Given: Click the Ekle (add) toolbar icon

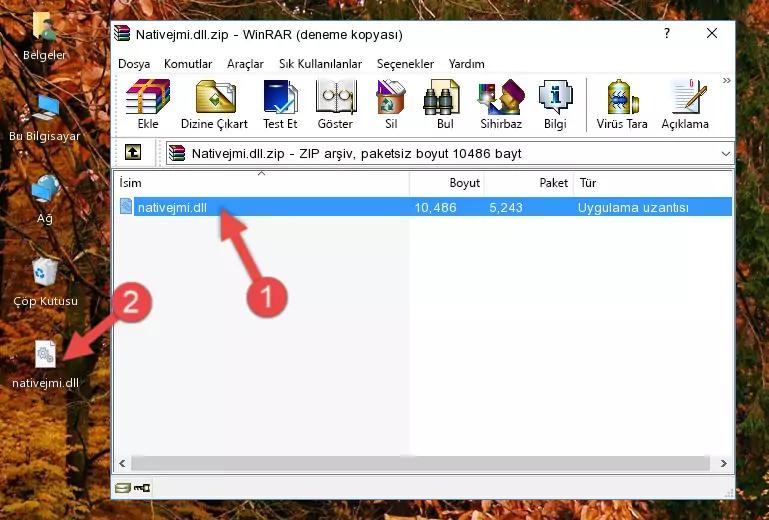Looking at the screenshot, I should [148, 104].
